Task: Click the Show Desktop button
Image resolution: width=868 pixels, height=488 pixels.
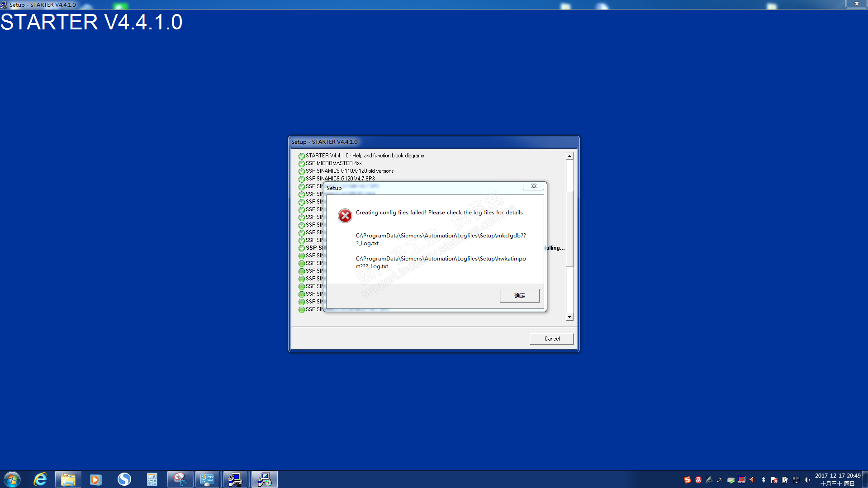Action: pyautogui.click(x=865, y=479)
